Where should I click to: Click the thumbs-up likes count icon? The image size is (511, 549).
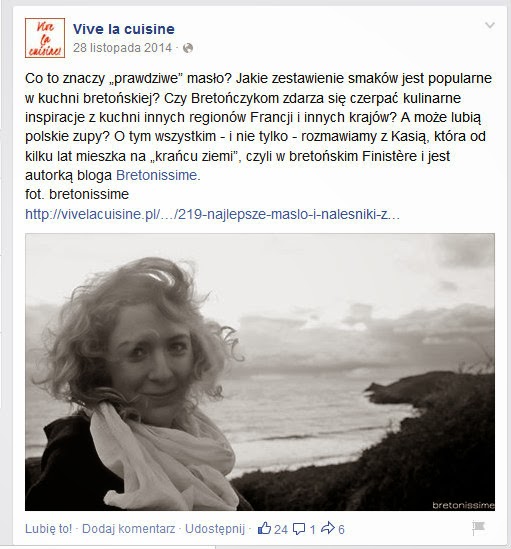(x=264, y=528)
